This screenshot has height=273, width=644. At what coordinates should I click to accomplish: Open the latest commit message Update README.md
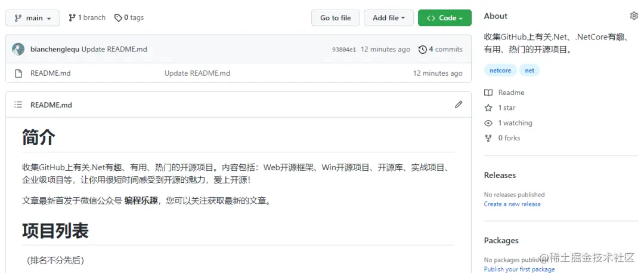click(x=114, y=50)
